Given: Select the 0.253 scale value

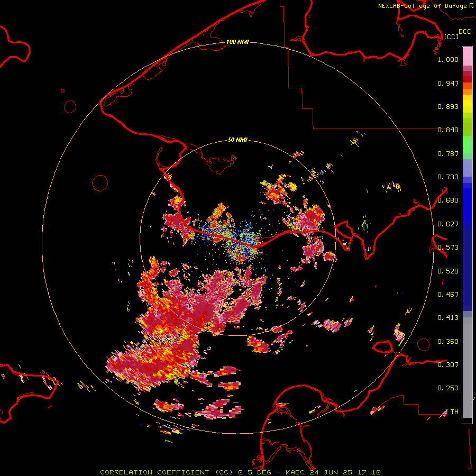Looking at the screenshot, I should click(x=448, y=388).
